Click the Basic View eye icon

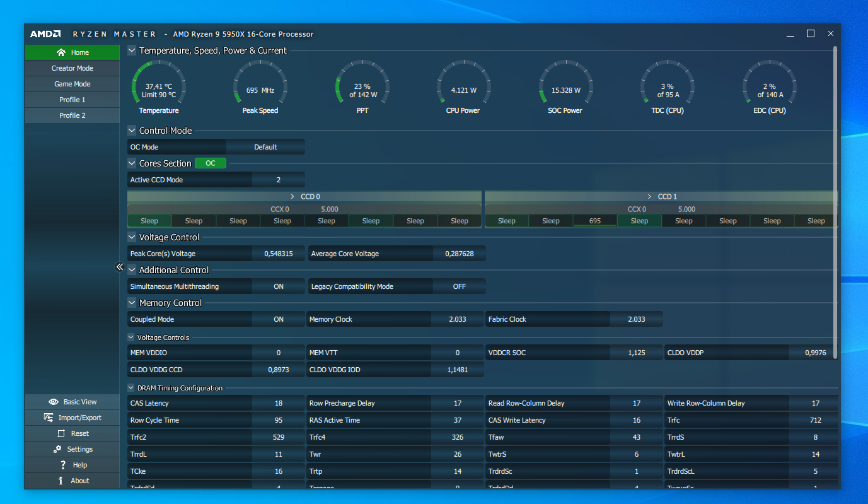coord(54,402)
